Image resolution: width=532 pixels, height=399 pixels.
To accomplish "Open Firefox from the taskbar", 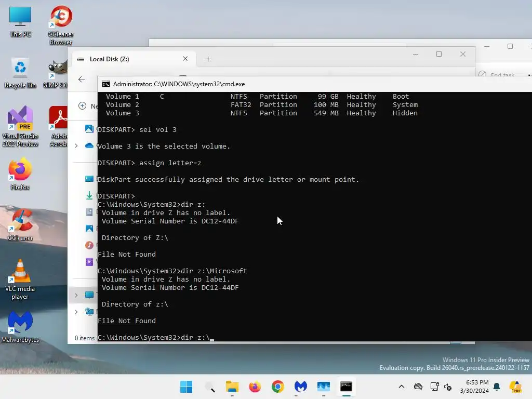I will point(255,387).
